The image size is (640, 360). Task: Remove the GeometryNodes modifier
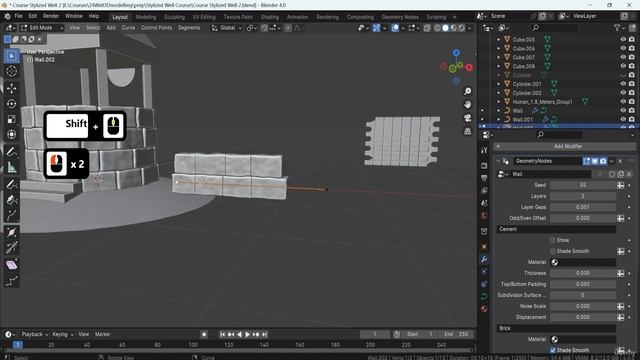pos(620,161)
